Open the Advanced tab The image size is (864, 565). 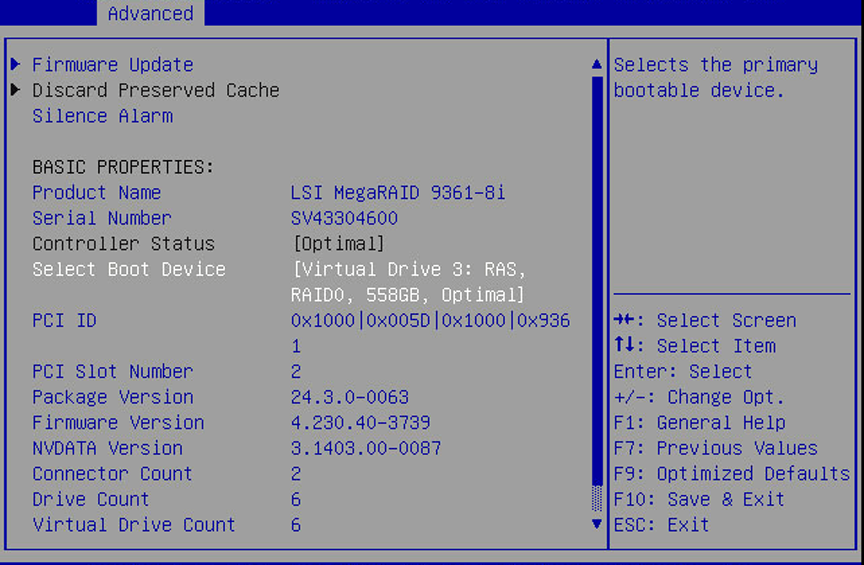pyautogui.click(x=150, y=13)
